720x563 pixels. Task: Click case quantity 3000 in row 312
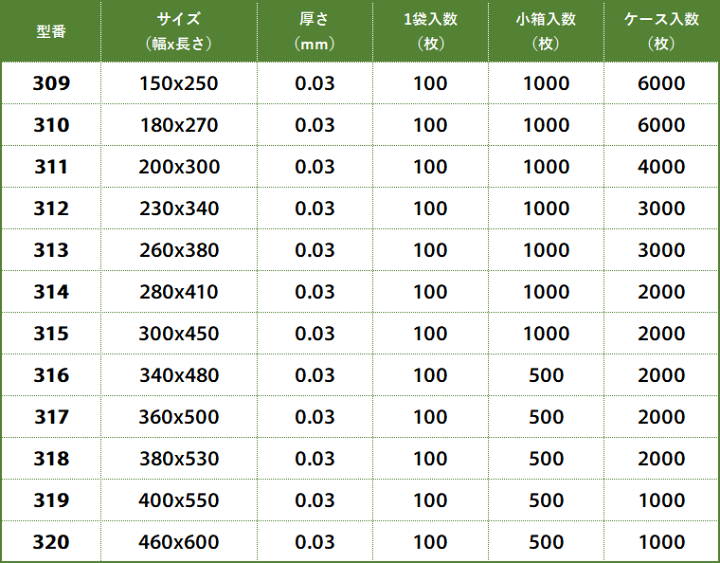(661, 208)
